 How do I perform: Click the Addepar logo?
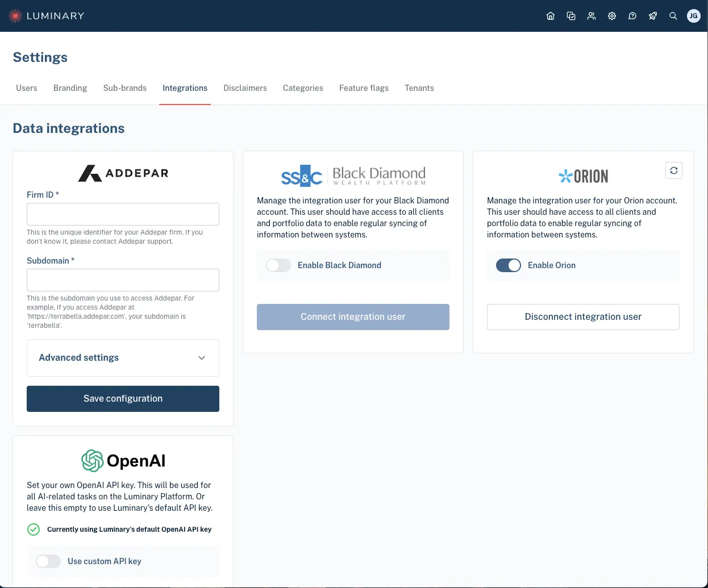123,173
